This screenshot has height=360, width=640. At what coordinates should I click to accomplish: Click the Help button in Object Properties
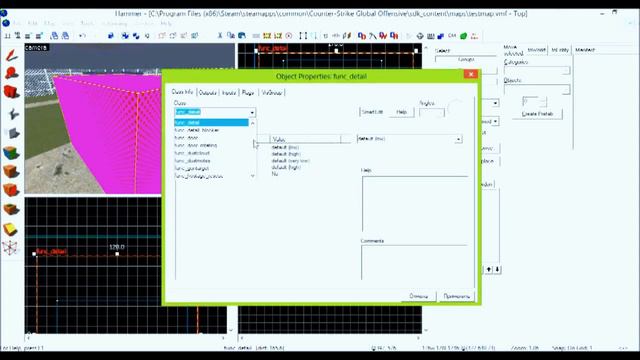402,112
